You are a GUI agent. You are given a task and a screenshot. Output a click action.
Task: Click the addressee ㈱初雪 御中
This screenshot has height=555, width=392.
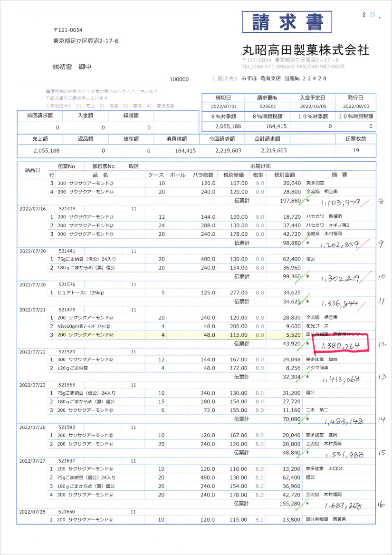(72, 66)
